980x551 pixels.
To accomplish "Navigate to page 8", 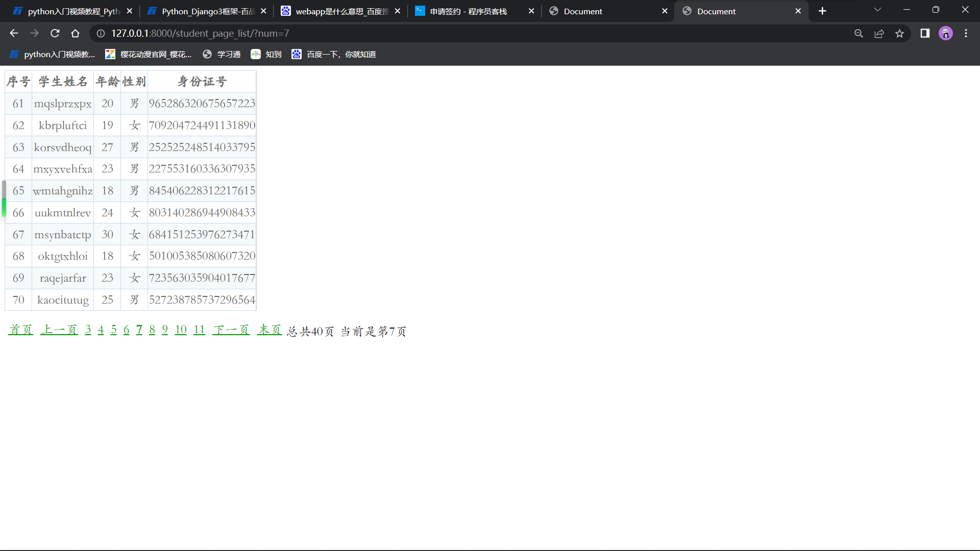I will pyautogui.click(x=152, y=329).
